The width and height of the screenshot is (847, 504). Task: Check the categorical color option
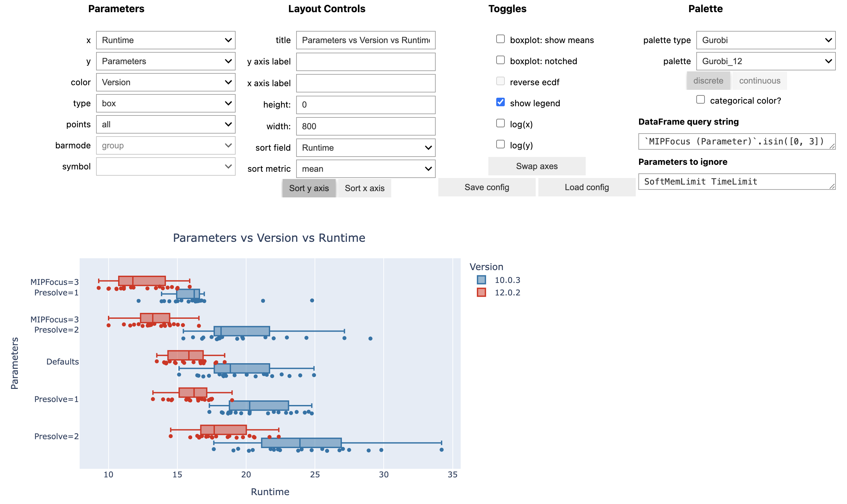701,99
